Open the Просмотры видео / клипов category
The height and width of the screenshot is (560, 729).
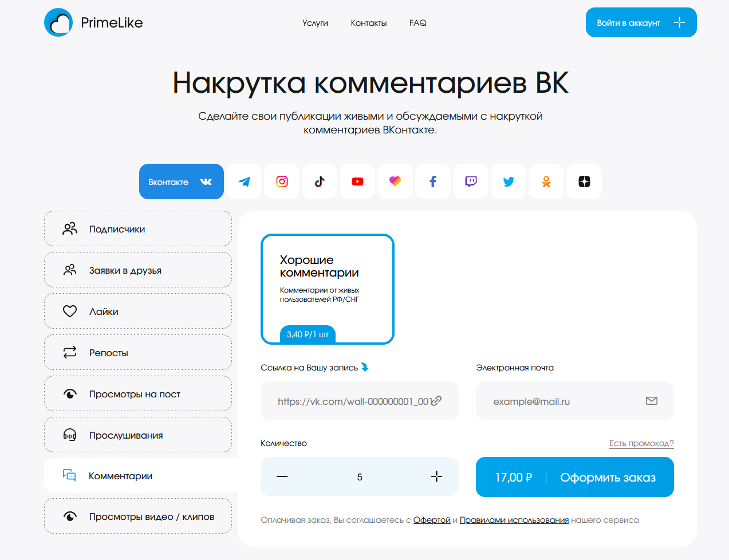(x=138, y=516)
